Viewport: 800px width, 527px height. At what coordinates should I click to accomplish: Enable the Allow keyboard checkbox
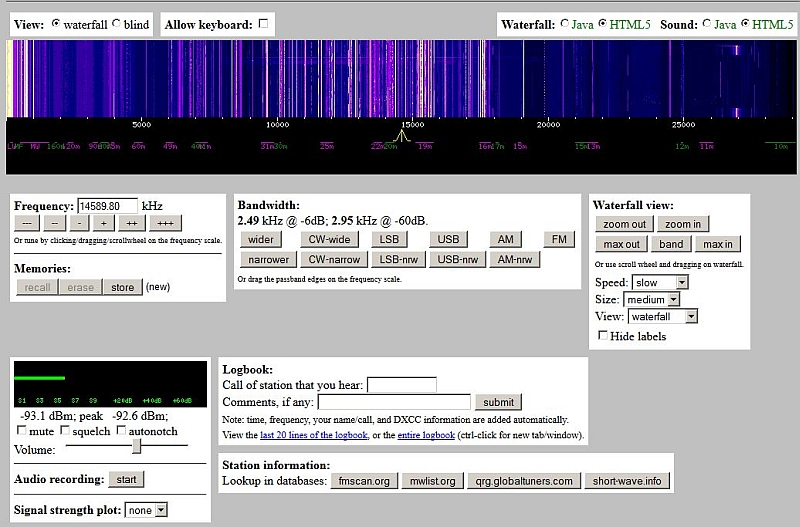coord(263,24)
